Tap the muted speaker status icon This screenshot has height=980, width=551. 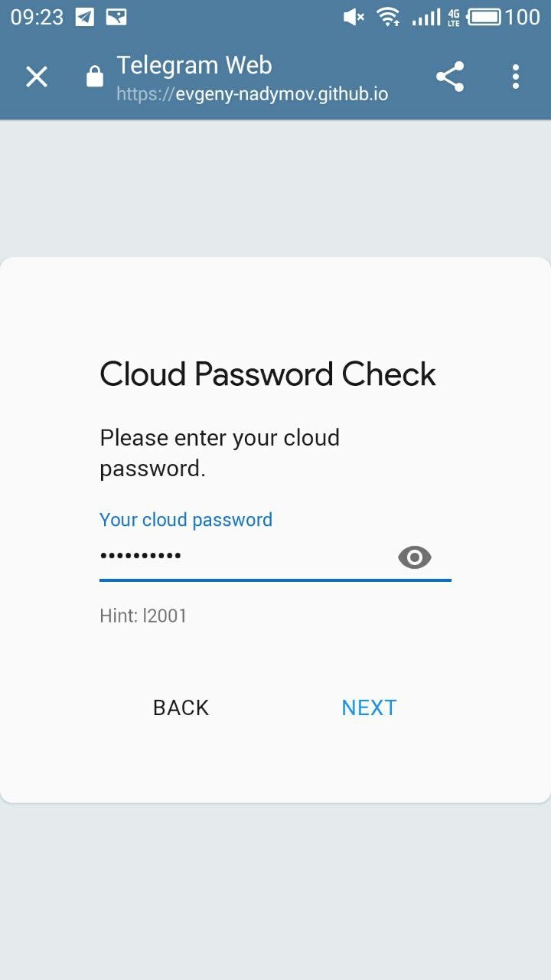pos(354,17)
